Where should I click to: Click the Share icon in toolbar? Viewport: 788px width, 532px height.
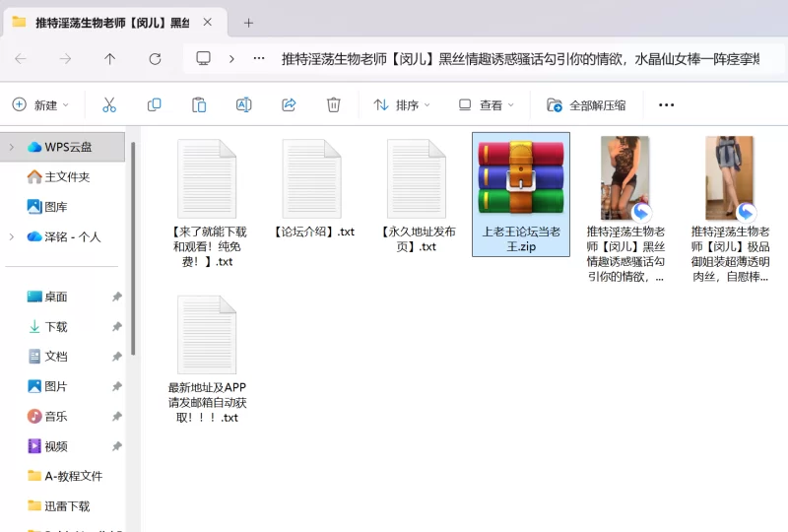[289, 104]
